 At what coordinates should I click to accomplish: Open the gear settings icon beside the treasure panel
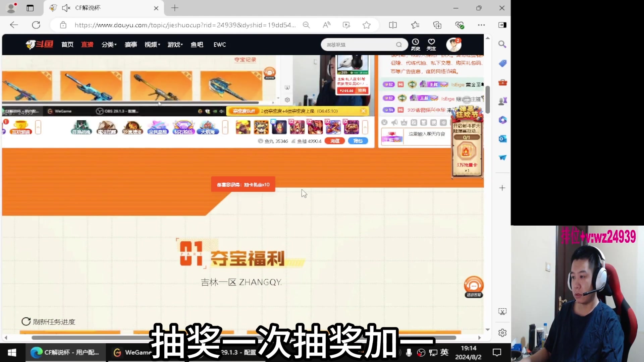288,100
